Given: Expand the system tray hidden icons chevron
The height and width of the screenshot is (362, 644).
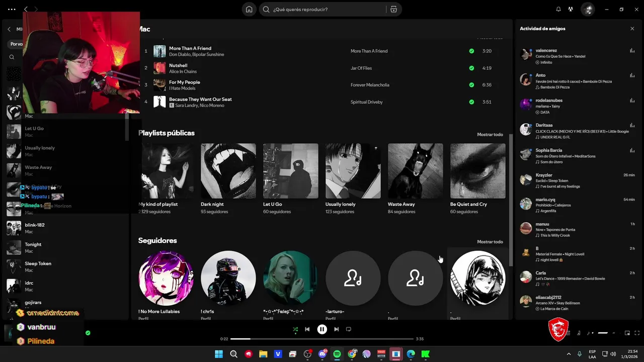Looking at the screenshot, I should coord(569,354).
